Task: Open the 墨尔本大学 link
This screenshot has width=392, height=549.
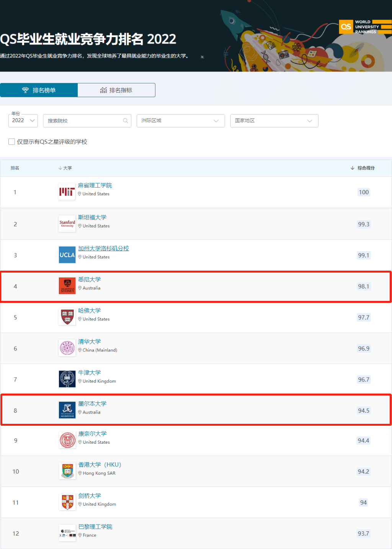Action: point(92,404)
